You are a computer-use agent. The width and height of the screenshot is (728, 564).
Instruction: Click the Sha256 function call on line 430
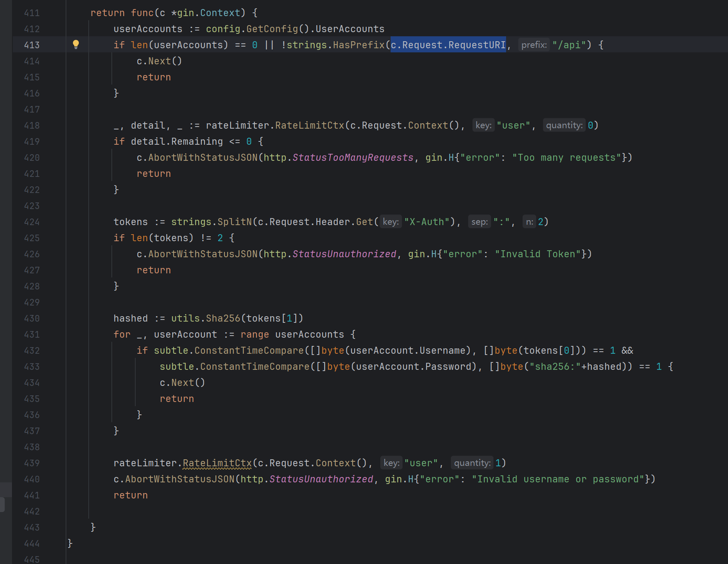[223, 318]
